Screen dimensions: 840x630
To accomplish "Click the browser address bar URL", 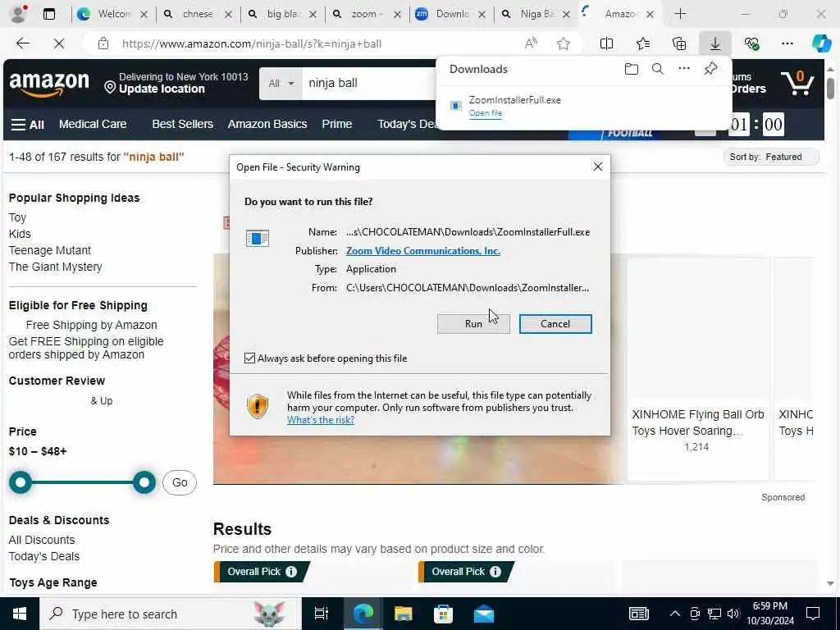I will 252,44.
